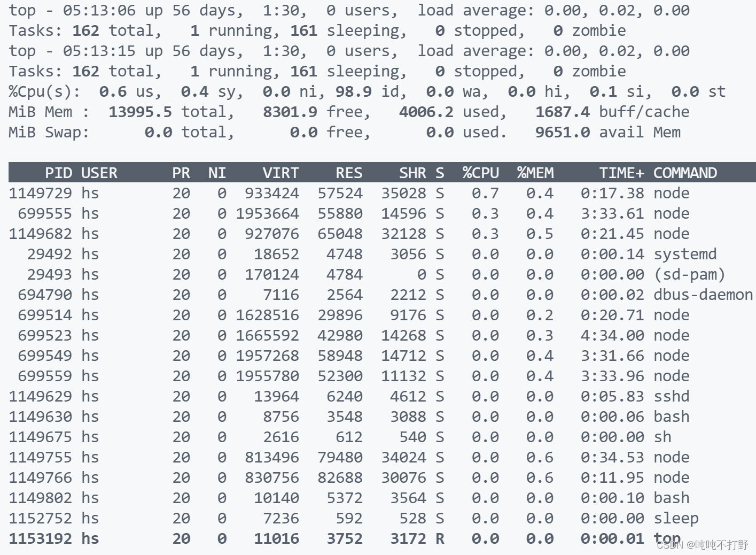
Task: Select PID 1149630 in process list
Action: (x=40, y=417)
